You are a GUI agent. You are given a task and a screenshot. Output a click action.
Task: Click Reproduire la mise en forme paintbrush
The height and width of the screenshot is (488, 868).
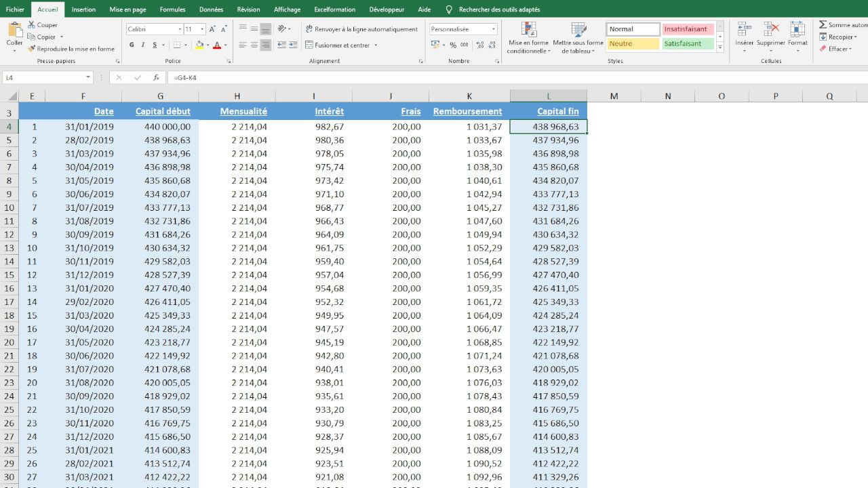coord(32,49)
